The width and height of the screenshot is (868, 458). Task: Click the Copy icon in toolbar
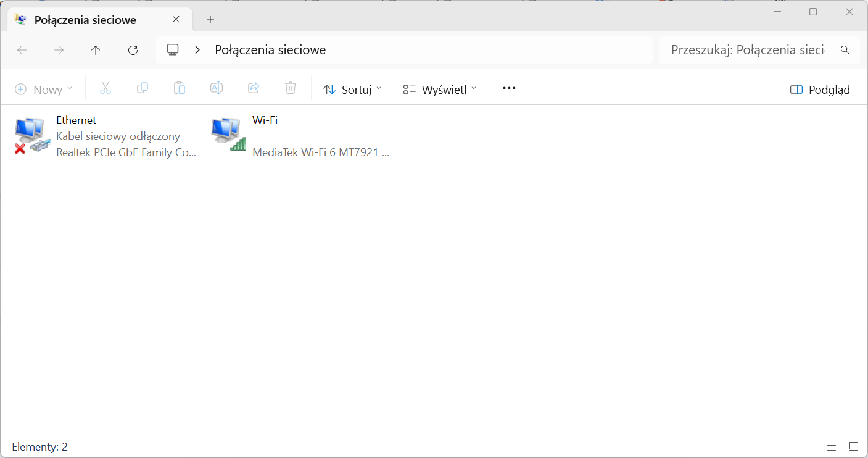click(143, 88)
